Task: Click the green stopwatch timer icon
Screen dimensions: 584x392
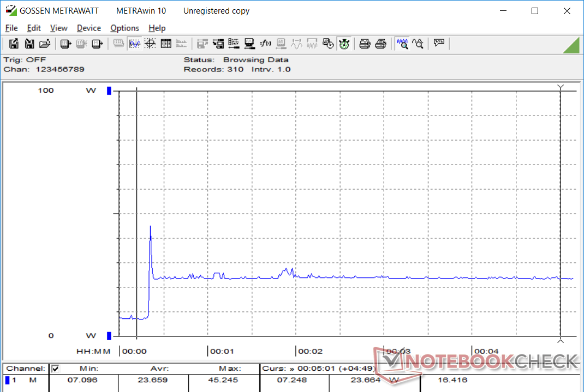Action: point(344,44)
